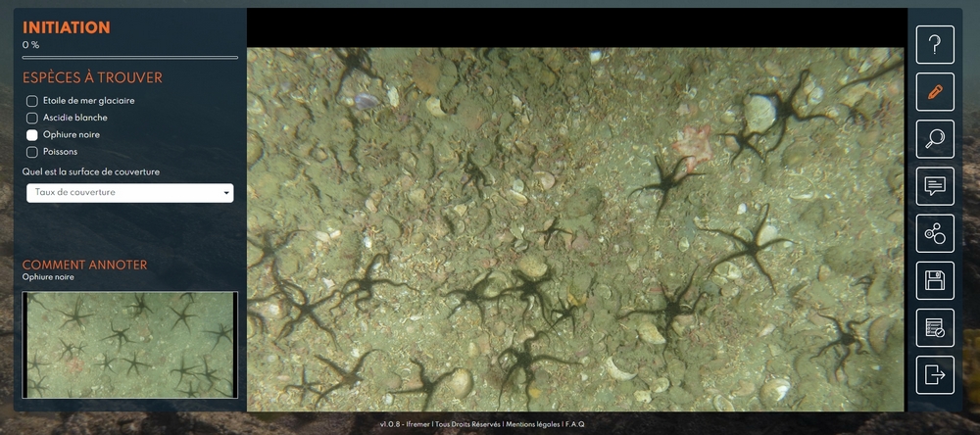Activate the magnifying glass zoom tool
The height and width of the screenshot is (435, 980).
point(935,139)
